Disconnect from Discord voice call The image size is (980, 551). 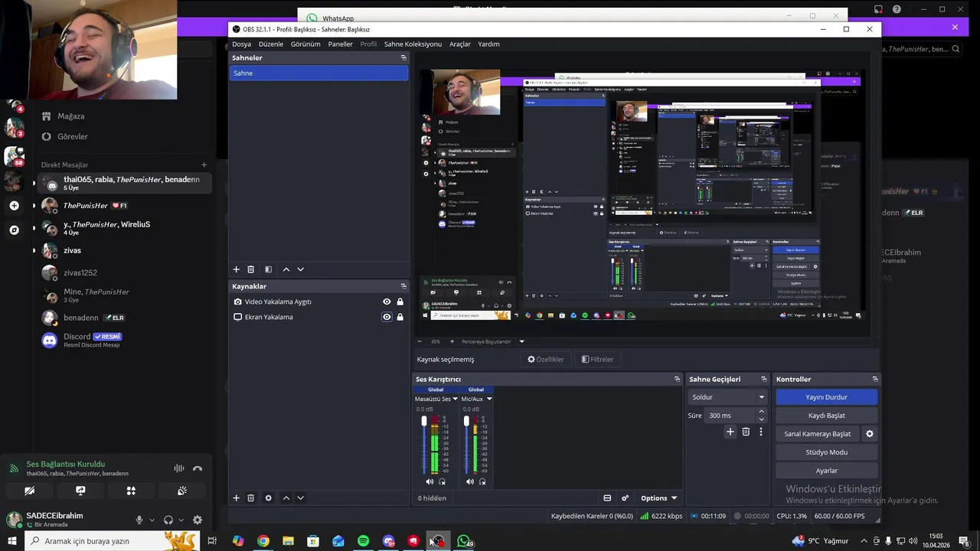point(198,468)
